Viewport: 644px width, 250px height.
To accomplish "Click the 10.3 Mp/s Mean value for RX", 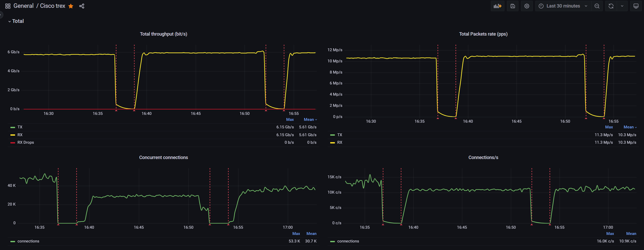I will [x=627, y=142].
